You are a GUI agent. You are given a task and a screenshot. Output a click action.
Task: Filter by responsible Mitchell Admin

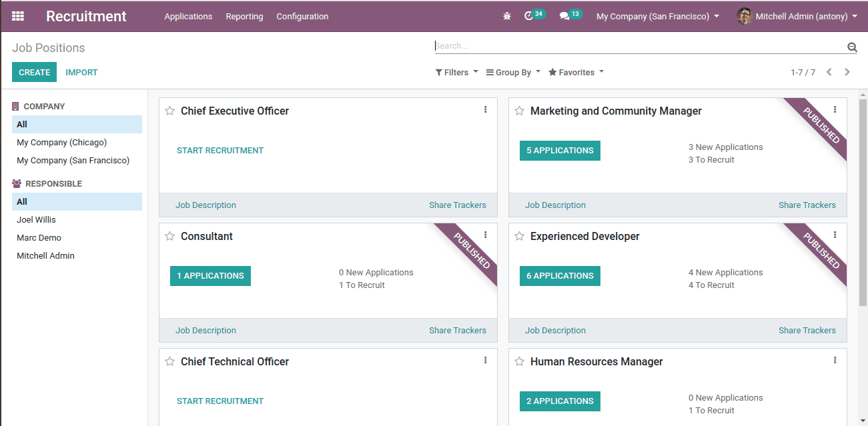click(x=77, y=256)
